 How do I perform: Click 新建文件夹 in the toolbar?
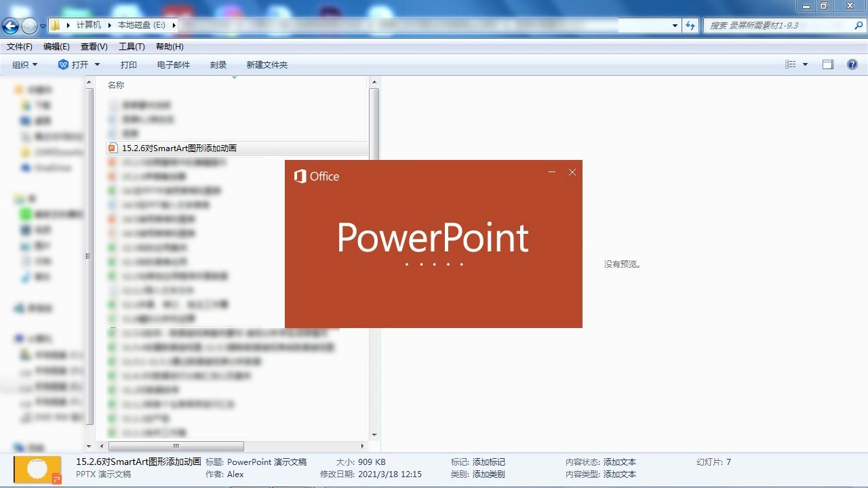267,65
